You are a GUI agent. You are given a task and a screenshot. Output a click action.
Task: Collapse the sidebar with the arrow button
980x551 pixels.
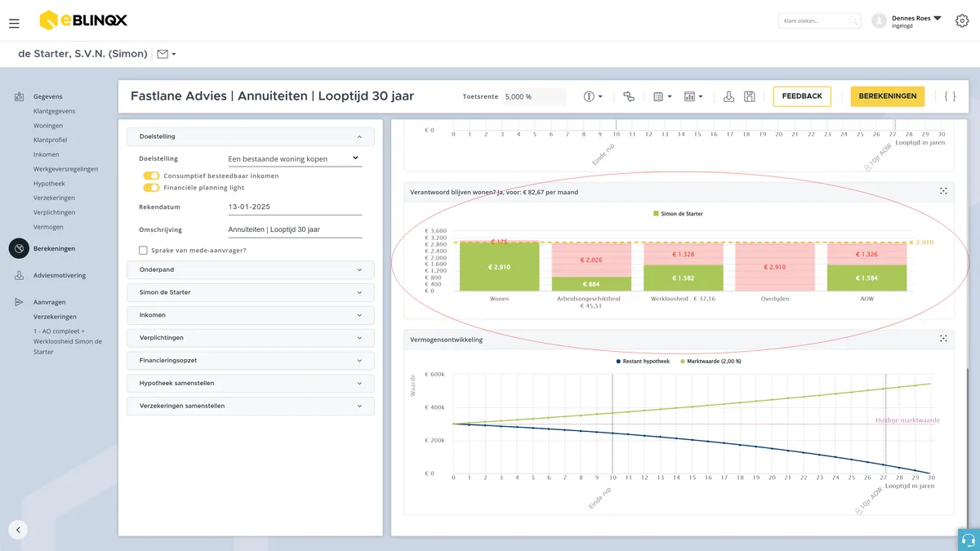click(18, 529)
